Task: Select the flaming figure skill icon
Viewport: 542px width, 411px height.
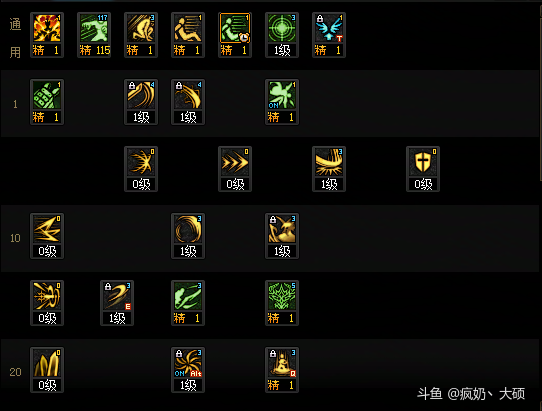Action: point(47,35)
